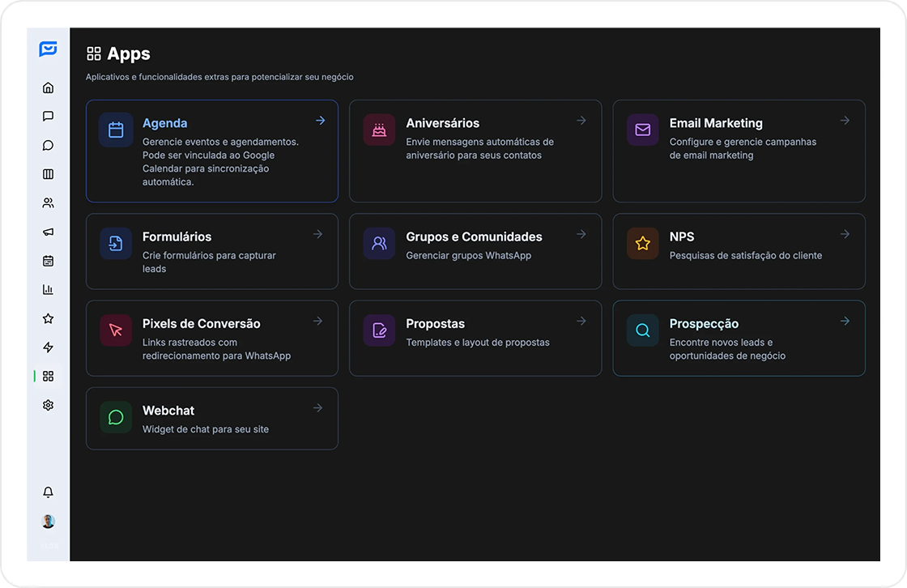Click the sidebar calendar icon
The height and width of the screenshot is (588, 907).
click(x=48, y=261)
